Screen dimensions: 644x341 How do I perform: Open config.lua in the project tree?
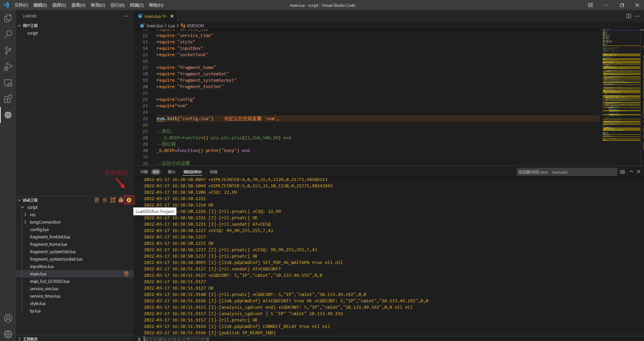[39, 229]
